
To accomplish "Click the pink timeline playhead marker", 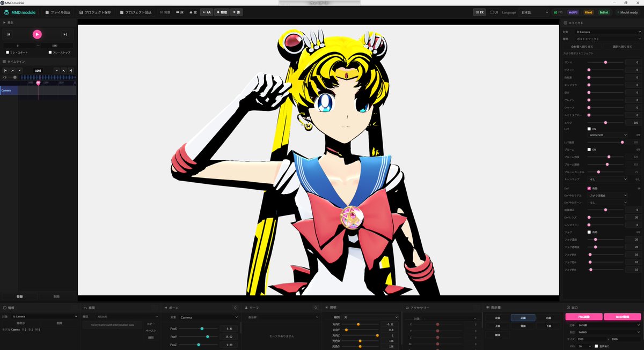I will point(38,83).
